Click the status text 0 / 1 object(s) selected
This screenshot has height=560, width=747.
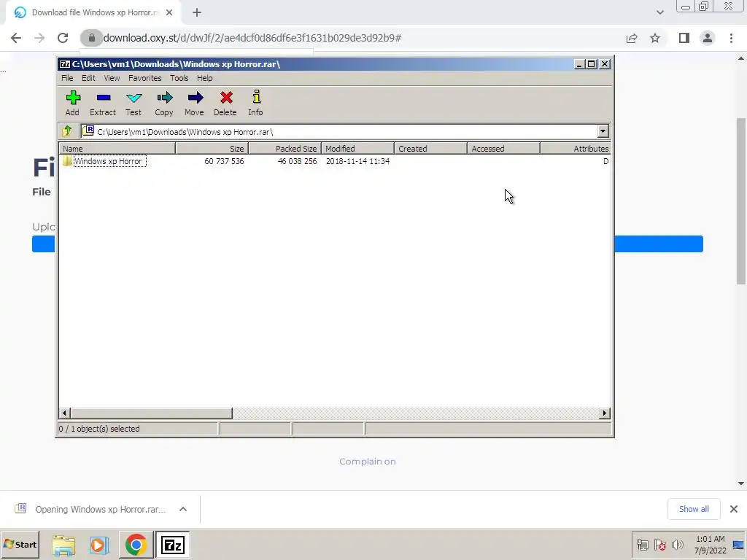coord(99,429)
